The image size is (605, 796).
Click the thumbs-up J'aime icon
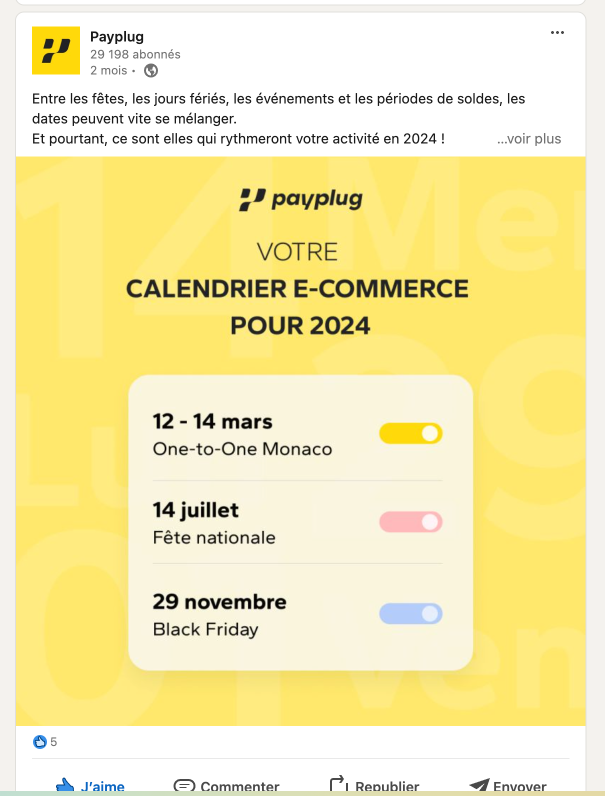click(65, 785)
